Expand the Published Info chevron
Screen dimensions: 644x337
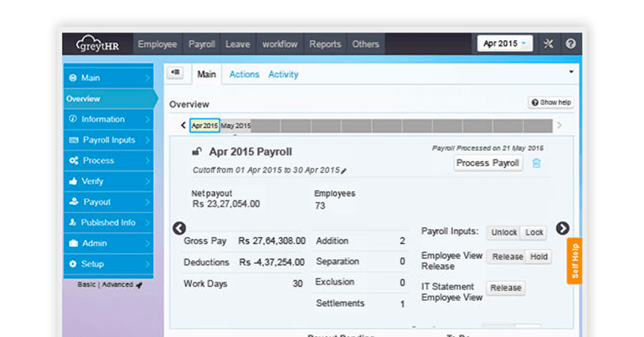pos(147,223)
